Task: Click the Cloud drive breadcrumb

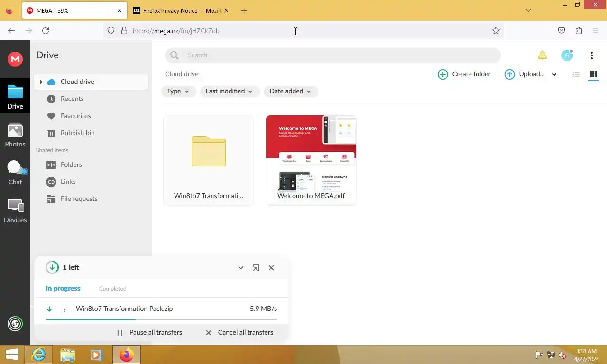Action: (182, 74)
